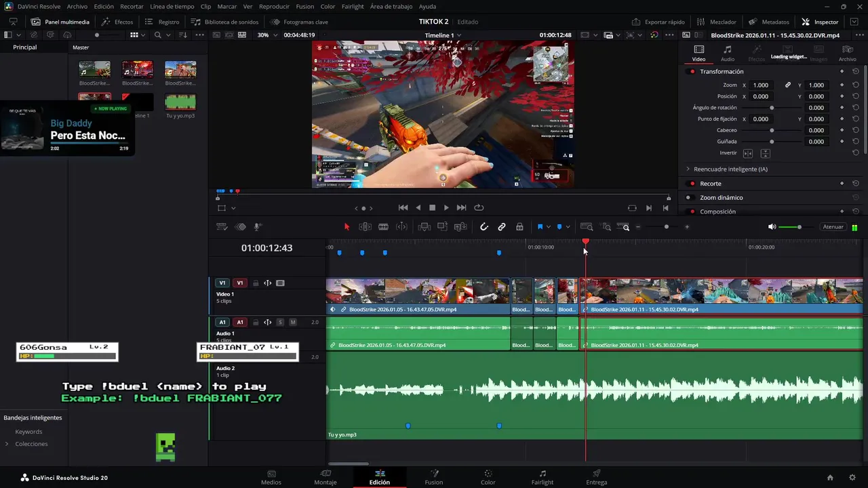The height and width of the screenshot is (488, 868).
Task: Click Exportar rápido
Action: pyautogui.click(x=658, y=22)
